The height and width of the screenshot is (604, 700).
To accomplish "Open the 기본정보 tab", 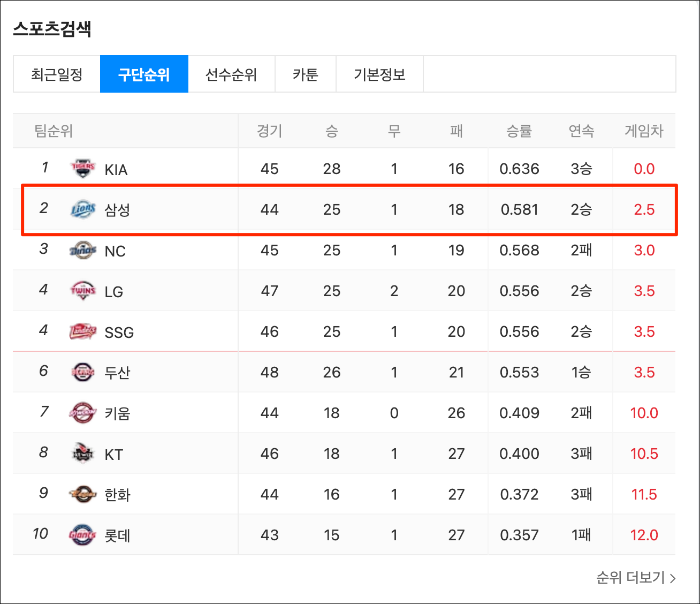I will tap(379, 74).
